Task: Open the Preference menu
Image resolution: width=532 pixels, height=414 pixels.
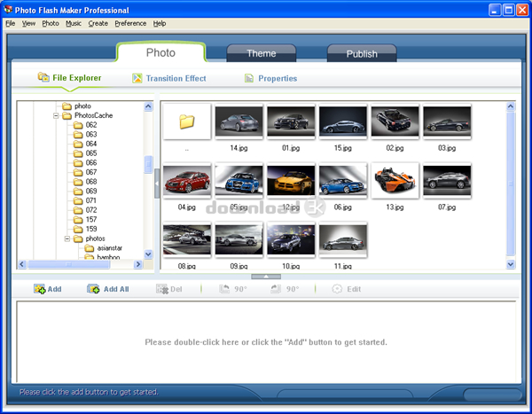Action: pyautogui.click(x=130, y=23)
